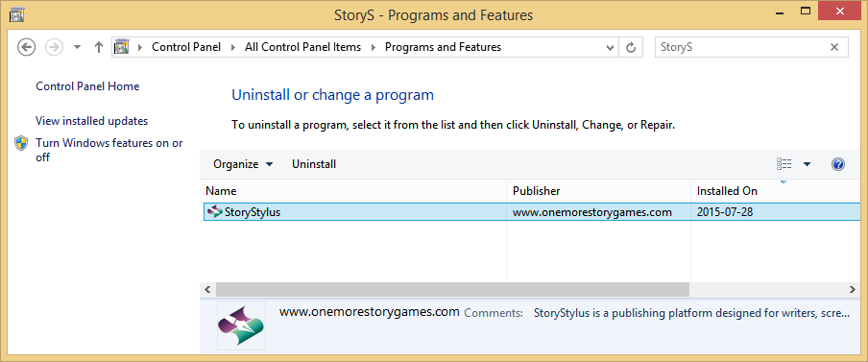868x362 pixels.
Task: Select the StoryStylus program row
Action: click(x=532, y=212)
